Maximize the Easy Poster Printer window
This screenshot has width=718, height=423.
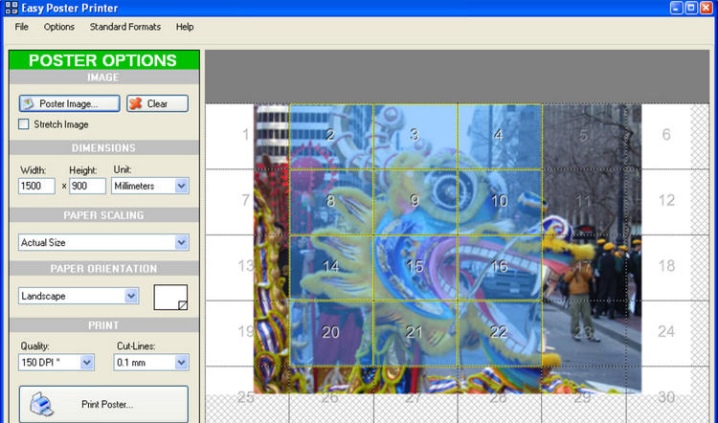point(691,8)
